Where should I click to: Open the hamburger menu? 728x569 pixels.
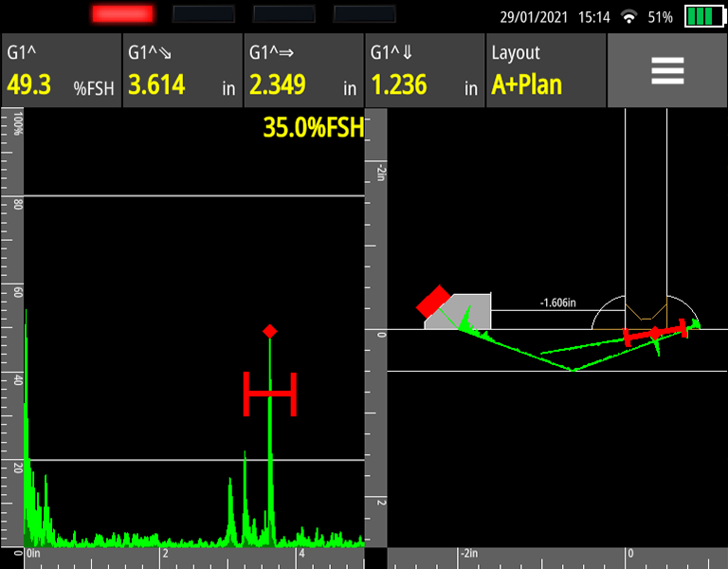click(666, 71)
